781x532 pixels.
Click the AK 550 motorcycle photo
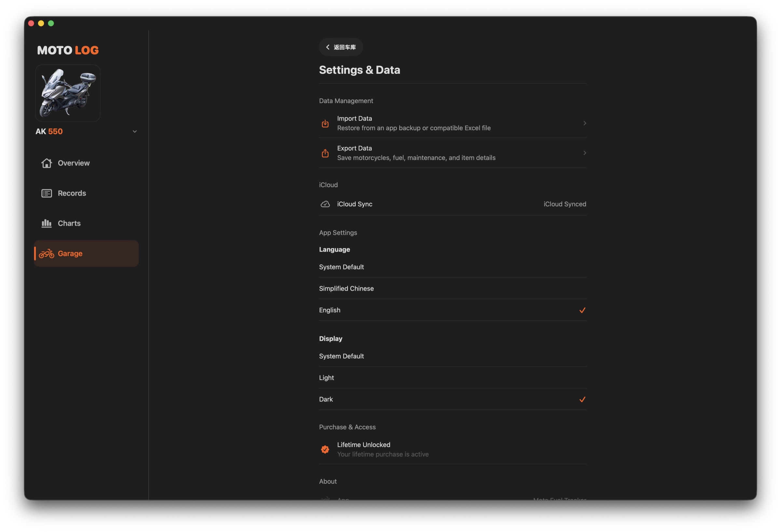[x=68, y=93]
